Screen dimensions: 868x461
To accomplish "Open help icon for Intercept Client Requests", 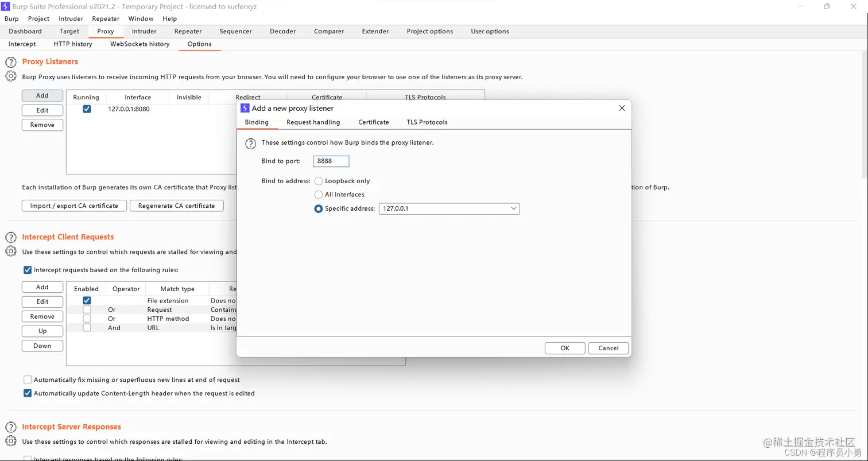I will click(x=10, y=237).
